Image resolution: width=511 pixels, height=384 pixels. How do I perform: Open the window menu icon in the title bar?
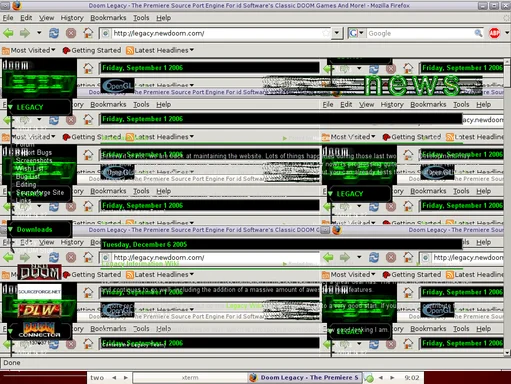point(5,5)
